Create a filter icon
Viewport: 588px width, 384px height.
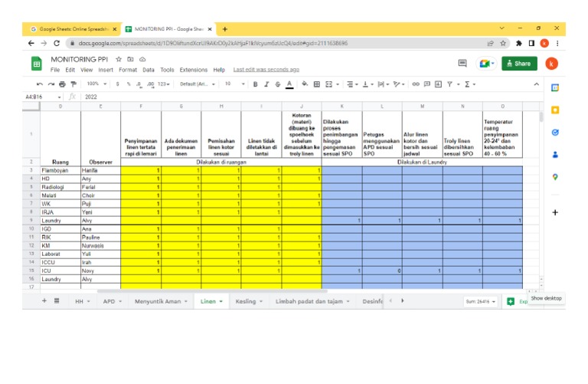(x=449, y=84)
